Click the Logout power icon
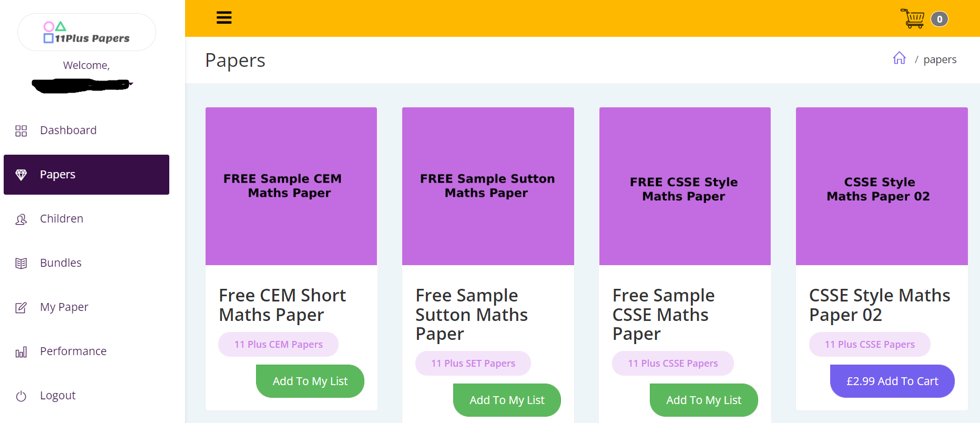The width and height of the screenshot is (980, 423). pos(21,396)
